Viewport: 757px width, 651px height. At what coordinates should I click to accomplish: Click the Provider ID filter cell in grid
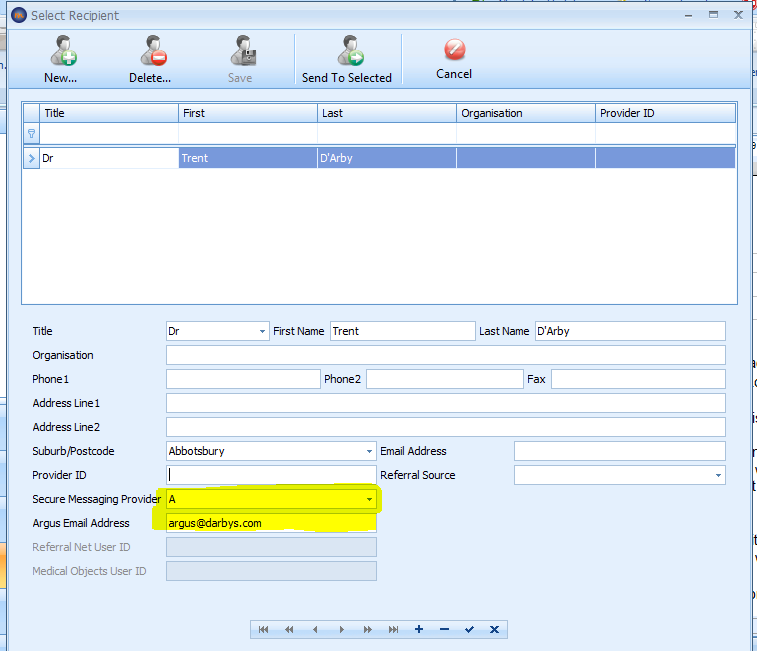click(665, 134)
